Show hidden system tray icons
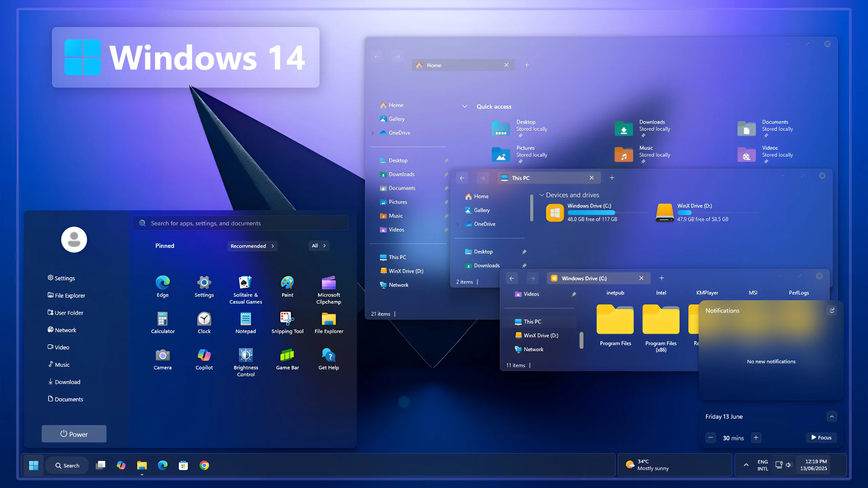The height and width of the screenshot is (488, 868). pos(746,465)
